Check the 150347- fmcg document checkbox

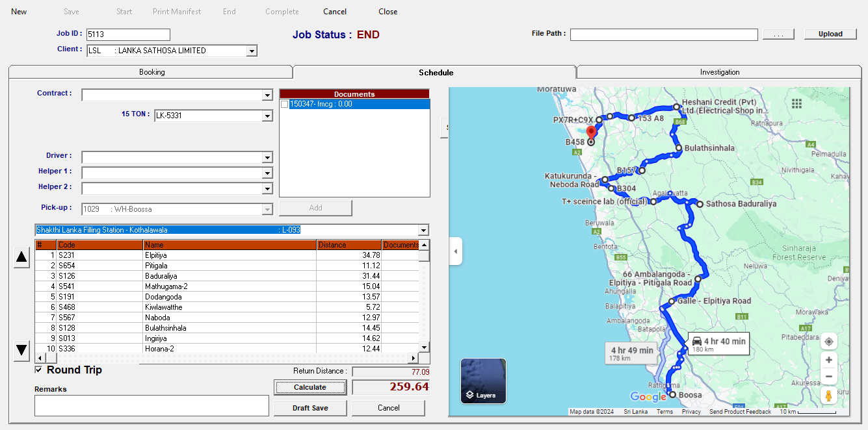[x=285, y=104]
